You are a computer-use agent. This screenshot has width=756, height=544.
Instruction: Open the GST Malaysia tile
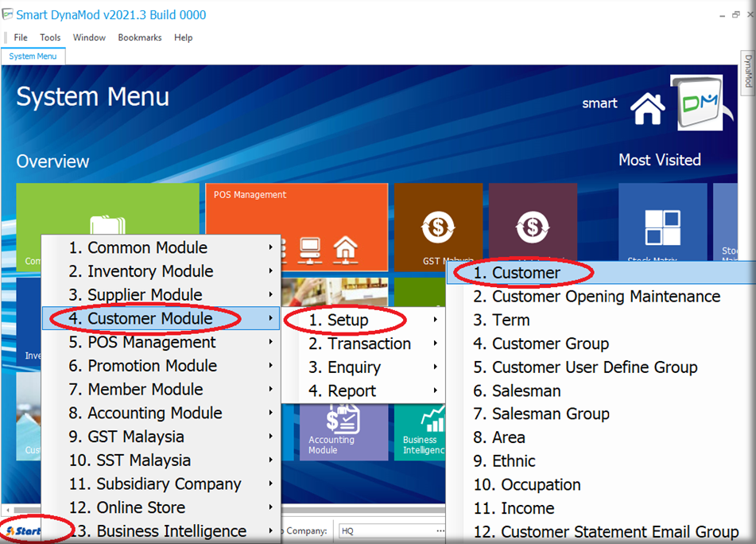coord(438,227)
